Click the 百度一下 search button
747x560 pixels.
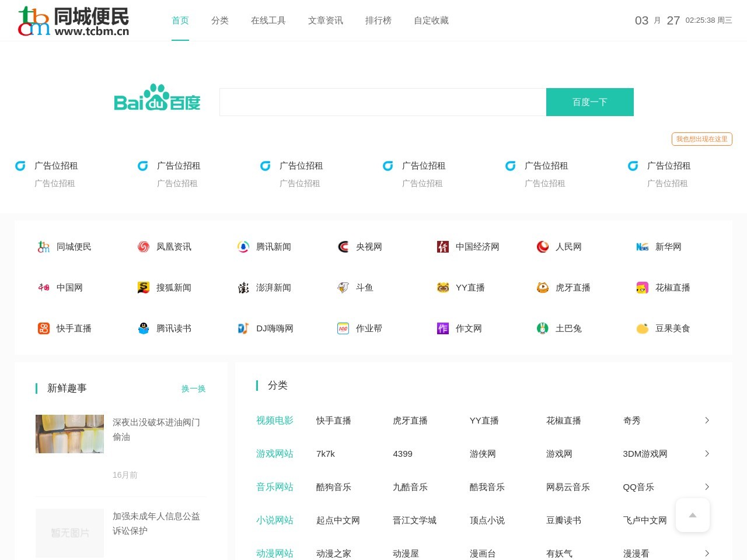(589, 101)
